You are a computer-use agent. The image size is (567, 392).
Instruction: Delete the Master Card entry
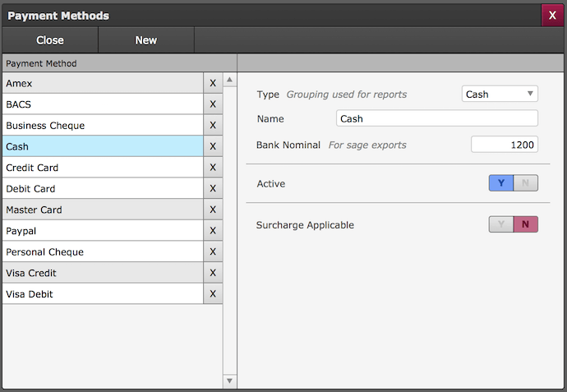[x=213, y=210]
